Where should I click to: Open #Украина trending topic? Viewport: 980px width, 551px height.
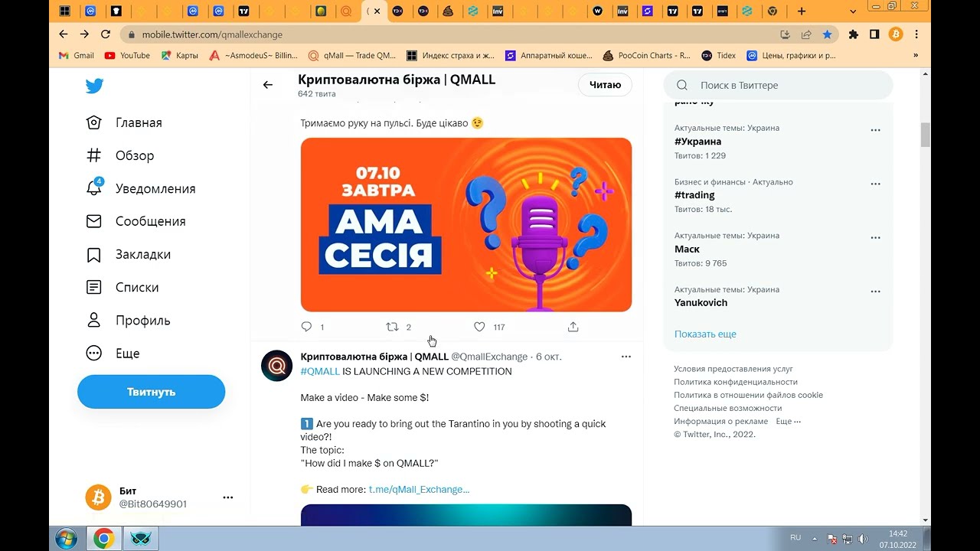697,142
